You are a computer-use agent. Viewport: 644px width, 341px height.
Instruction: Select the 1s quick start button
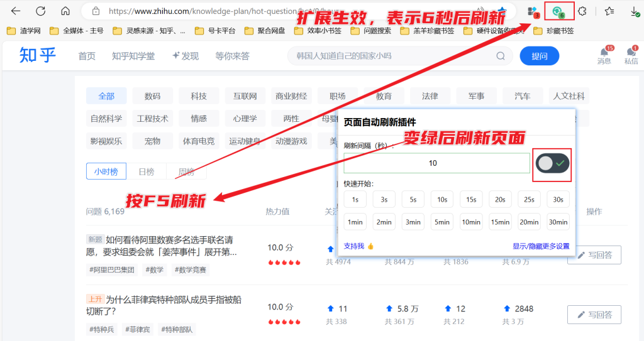(355, 200)
